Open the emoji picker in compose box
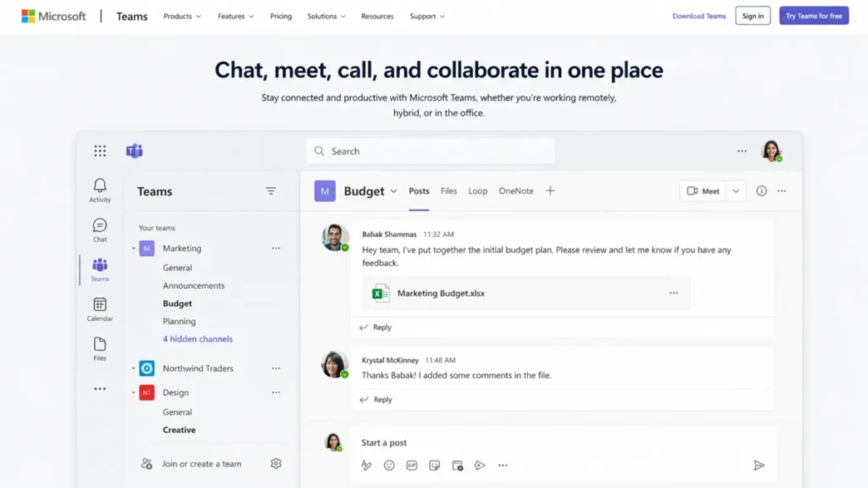 coord(389,465)
